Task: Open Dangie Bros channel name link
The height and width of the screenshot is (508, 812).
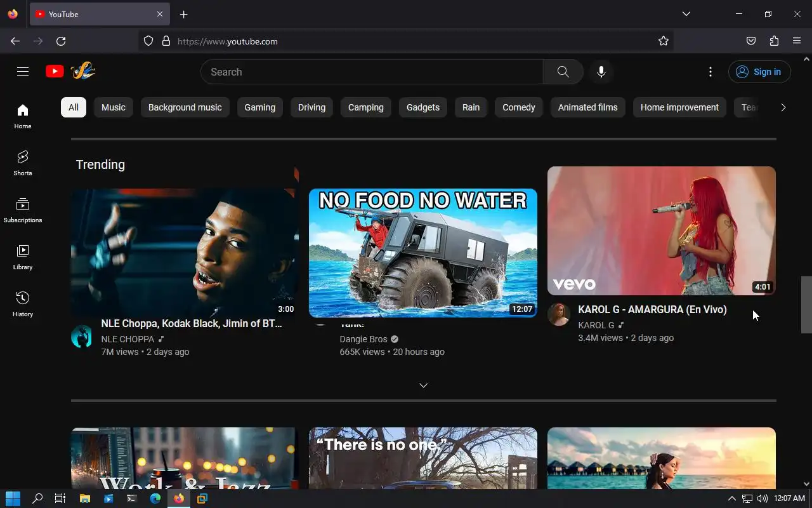Action: [363, 339]
